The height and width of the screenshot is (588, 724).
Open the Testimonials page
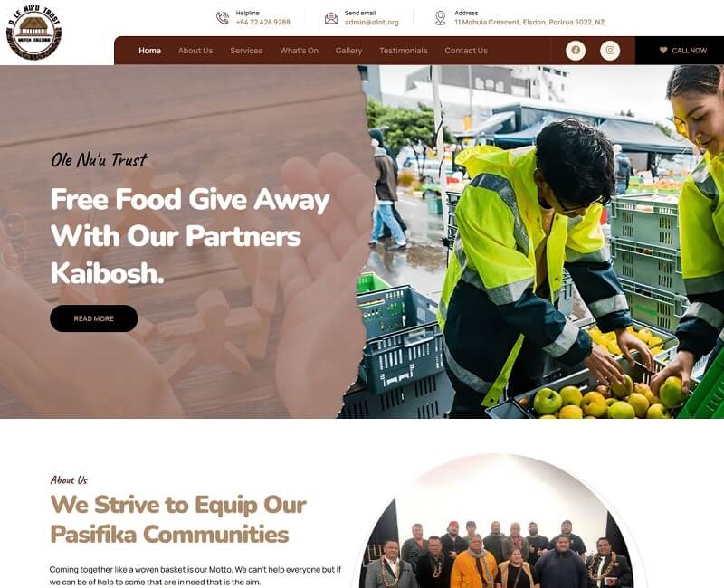(x=403, y=51)
